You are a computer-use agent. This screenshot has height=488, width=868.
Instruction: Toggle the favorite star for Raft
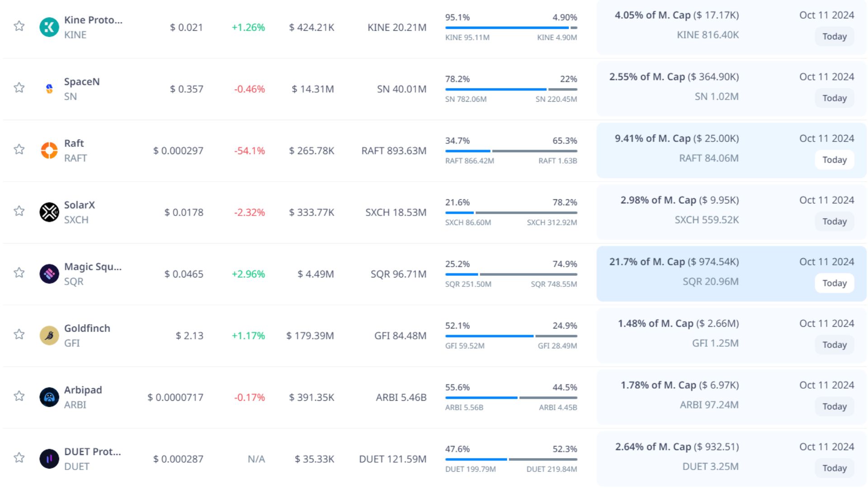coord(19,149)
